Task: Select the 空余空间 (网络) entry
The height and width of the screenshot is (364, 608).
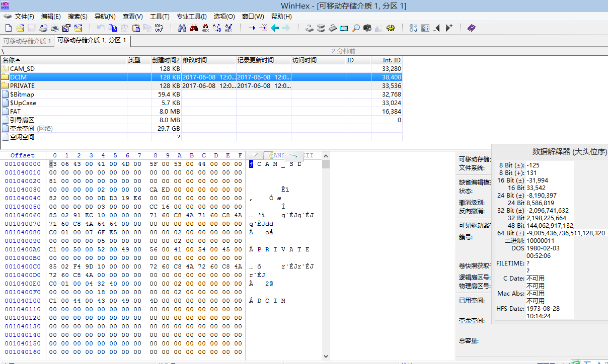Action: point(201,128)
